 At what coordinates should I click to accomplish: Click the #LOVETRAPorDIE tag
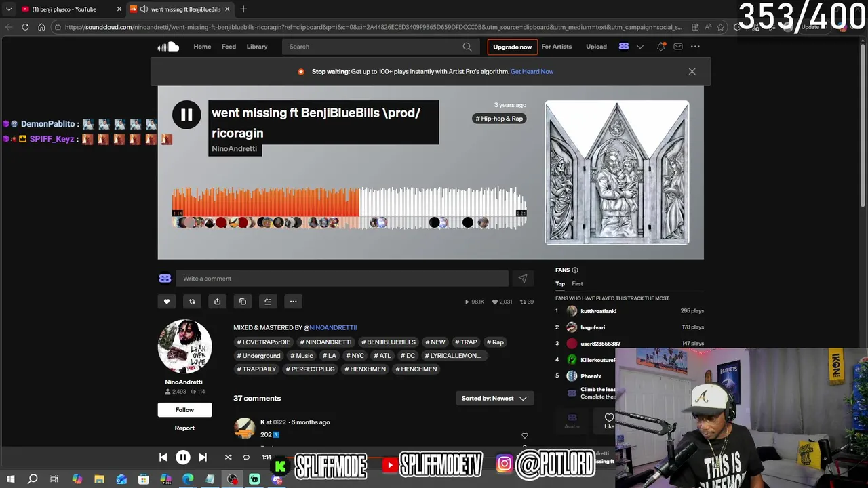pos(264,342)
